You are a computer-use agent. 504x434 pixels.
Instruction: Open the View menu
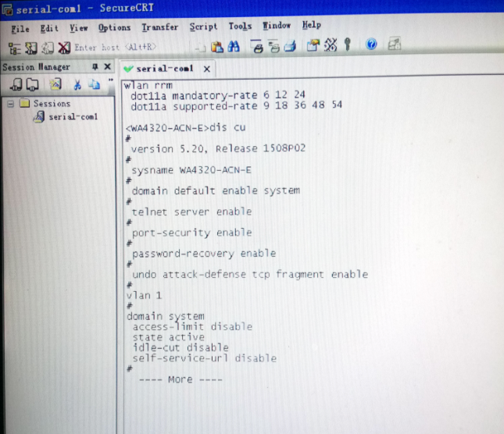click(78, 28)
